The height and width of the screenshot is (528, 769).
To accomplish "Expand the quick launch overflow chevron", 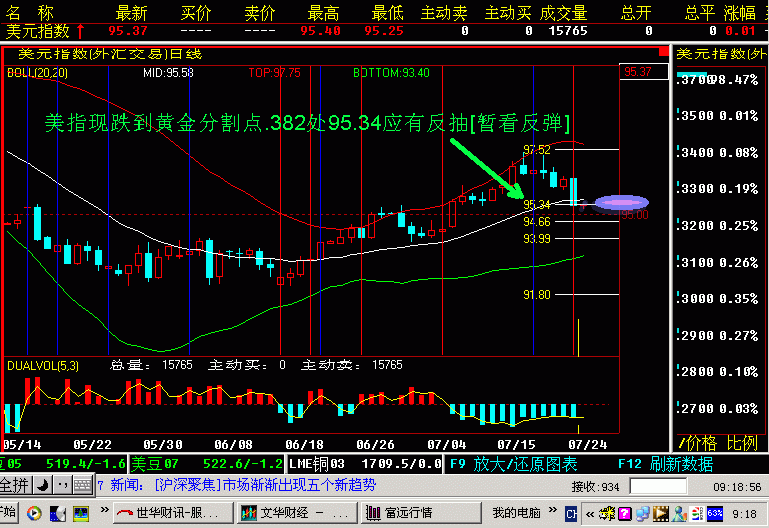I will 104,510.
